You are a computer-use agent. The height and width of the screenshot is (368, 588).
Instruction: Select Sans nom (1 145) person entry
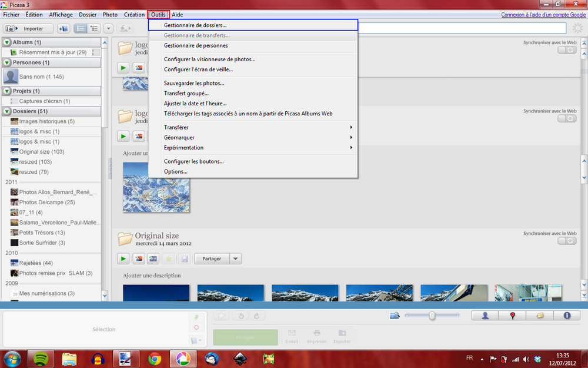52,77
